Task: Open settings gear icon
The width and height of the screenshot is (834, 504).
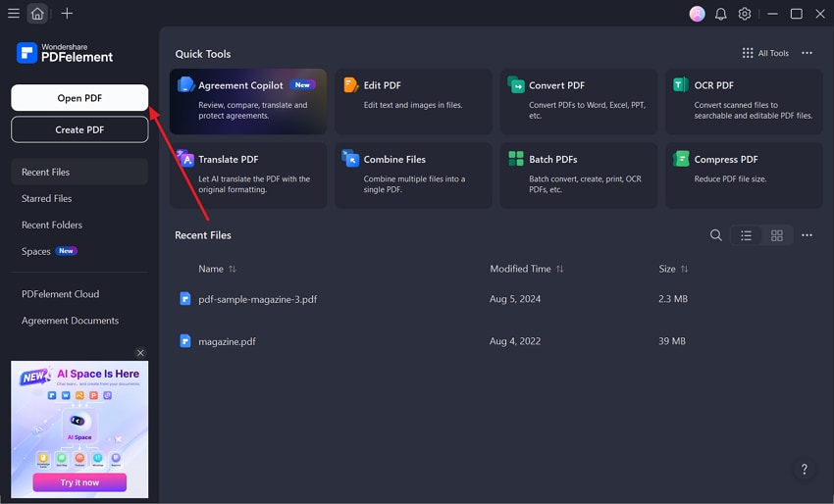Action: tap(745, 14)
